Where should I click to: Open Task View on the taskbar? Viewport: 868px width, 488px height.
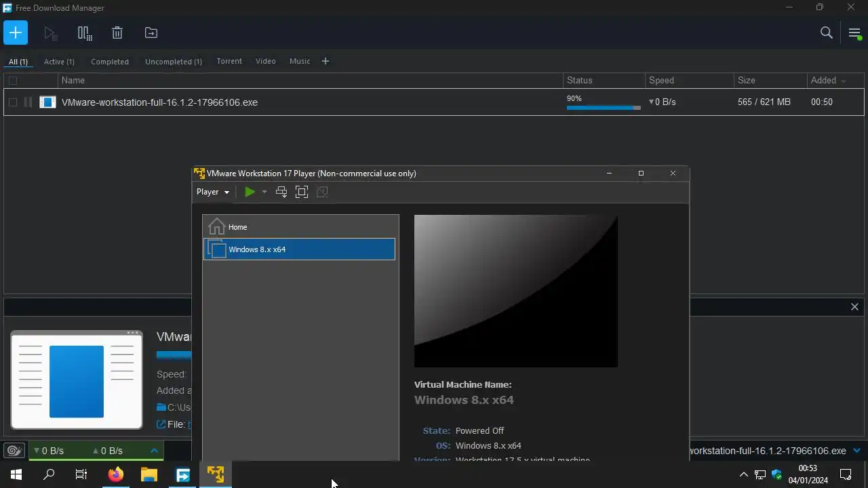point(81,474)
